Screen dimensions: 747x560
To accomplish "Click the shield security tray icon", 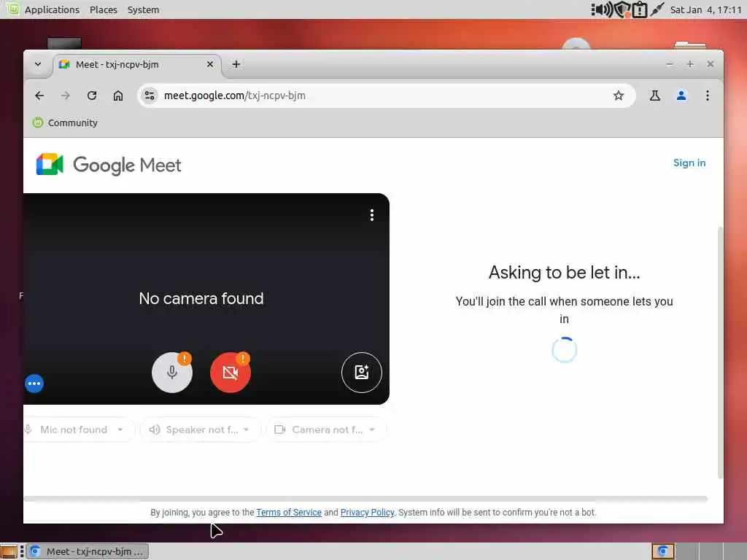I will click(622, 9).
